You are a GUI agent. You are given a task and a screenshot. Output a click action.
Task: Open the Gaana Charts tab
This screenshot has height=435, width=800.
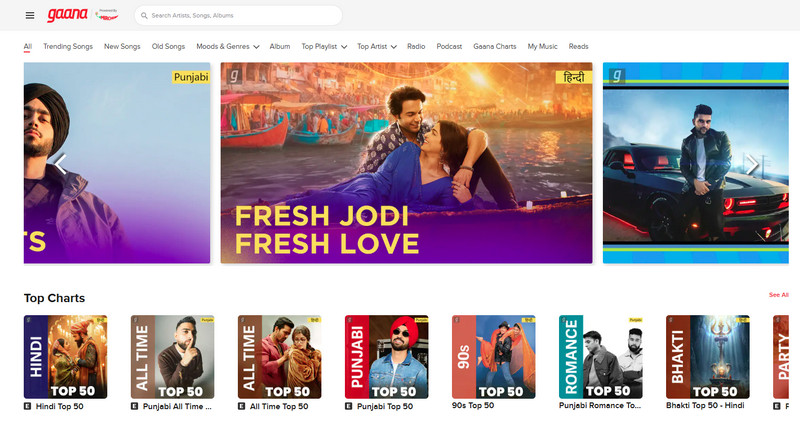[494, 46]
